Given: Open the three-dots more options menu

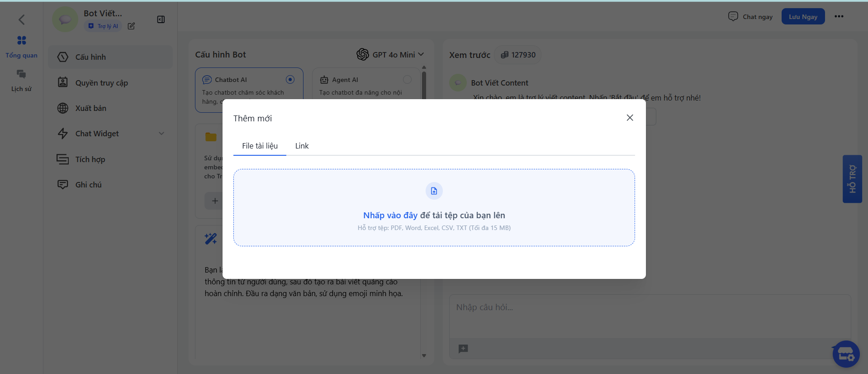Looking at the screenshot, I should point(839,16).
